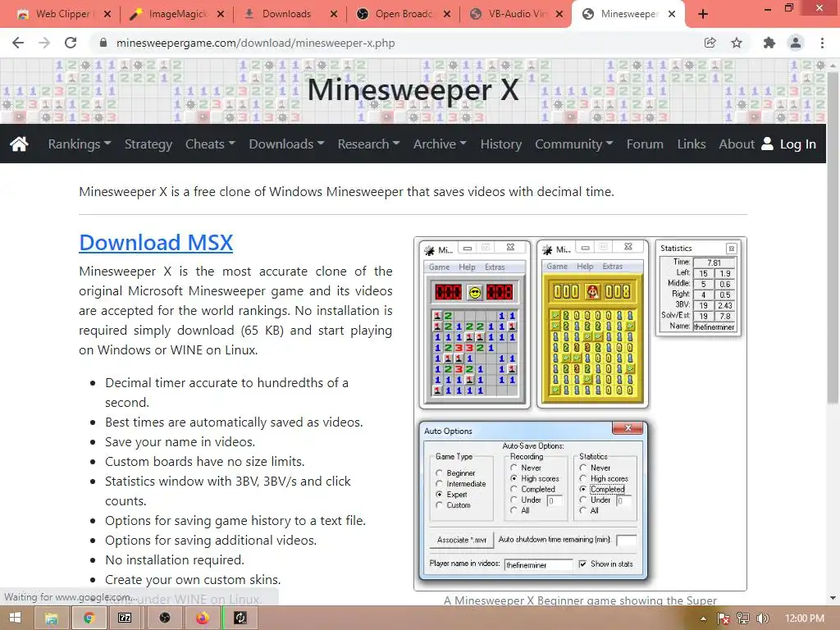The height and width of the screenshot is (630, 840).
Task: Click Chrome icon in taskbar
Action: coord(89,619)
